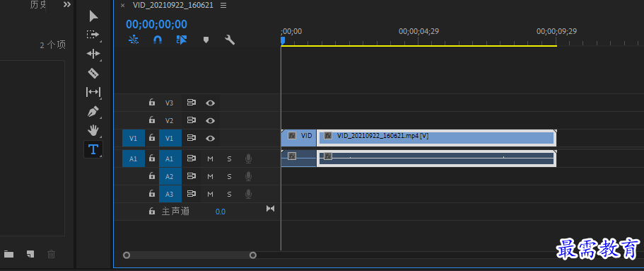
Task: Select the V3 track label
Action: coord(170,103)
